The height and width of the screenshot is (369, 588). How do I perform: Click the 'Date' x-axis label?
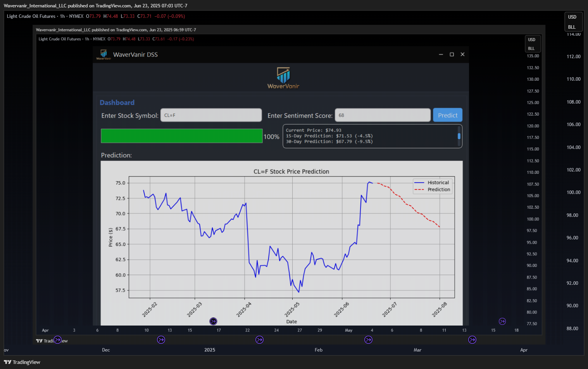point(291,322)
